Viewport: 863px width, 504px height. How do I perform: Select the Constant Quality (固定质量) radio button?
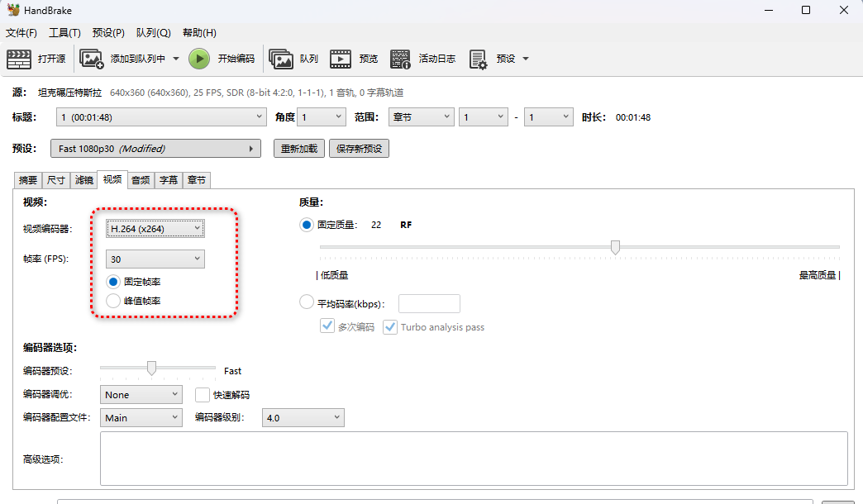[x=307, y=225]
